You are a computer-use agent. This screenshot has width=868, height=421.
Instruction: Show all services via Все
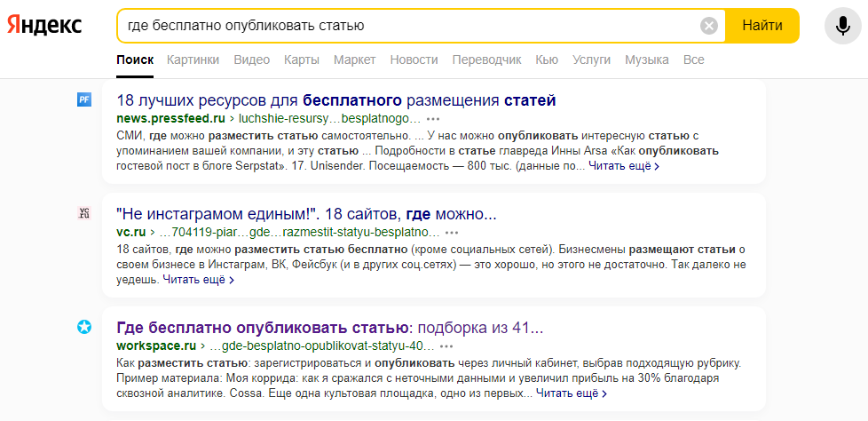point(694,60)
